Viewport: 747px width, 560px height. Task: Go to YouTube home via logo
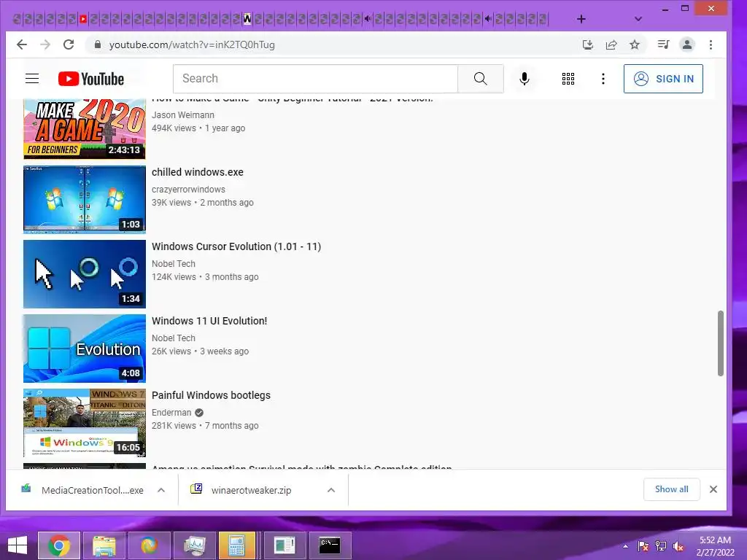(x=91, y=79)
